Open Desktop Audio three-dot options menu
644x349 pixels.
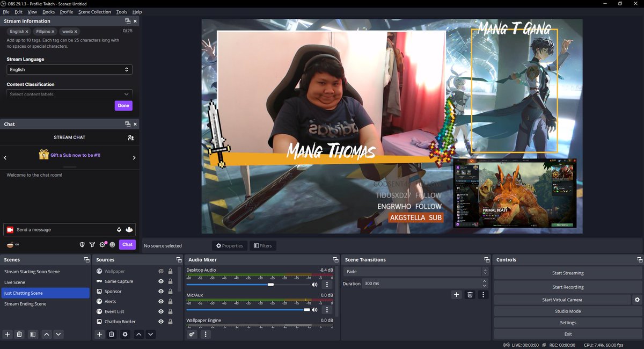click(x=327, y=285)
